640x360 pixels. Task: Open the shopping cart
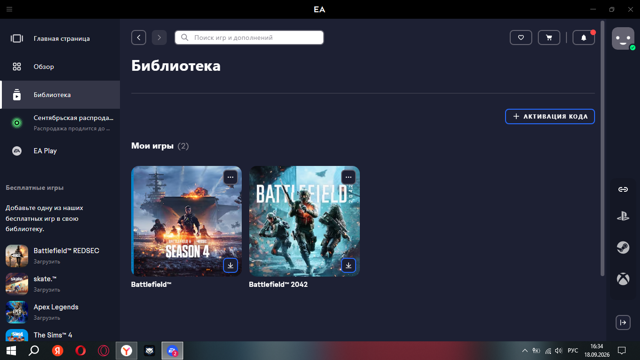point(549,38)
